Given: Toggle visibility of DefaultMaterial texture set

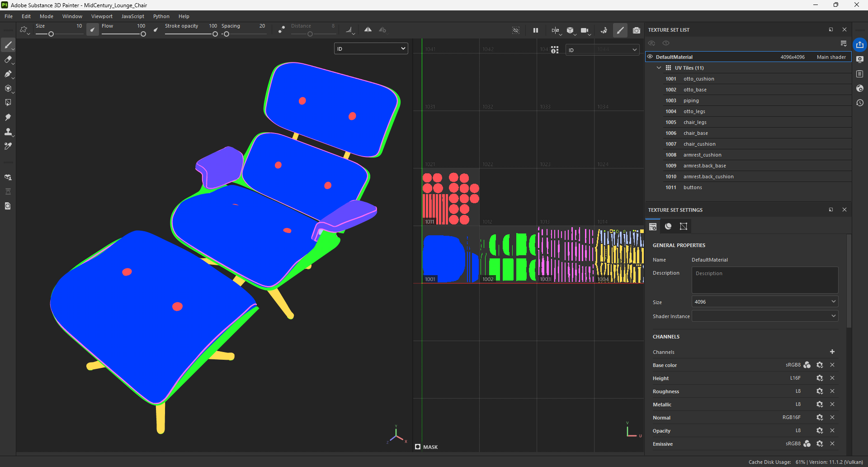Looking at the screenshot, I should coord(650,57).
